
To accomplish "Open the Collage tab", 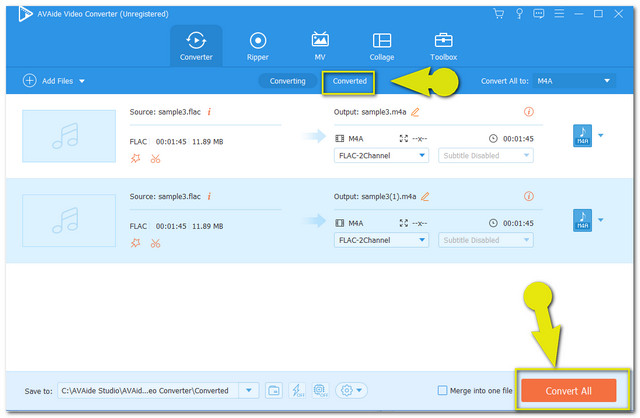I will 382,46.
